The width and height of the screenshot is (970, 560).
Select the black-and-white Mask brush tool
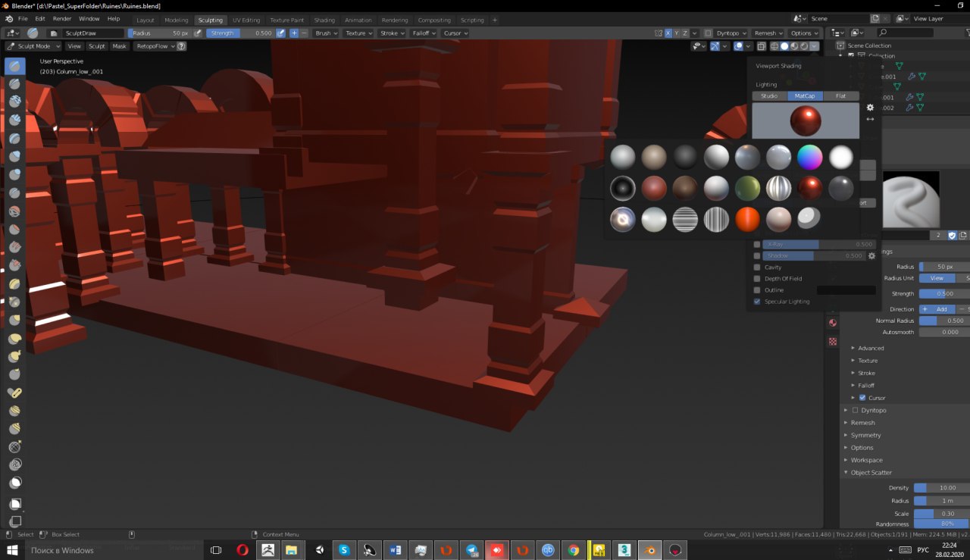pos(14,482)
